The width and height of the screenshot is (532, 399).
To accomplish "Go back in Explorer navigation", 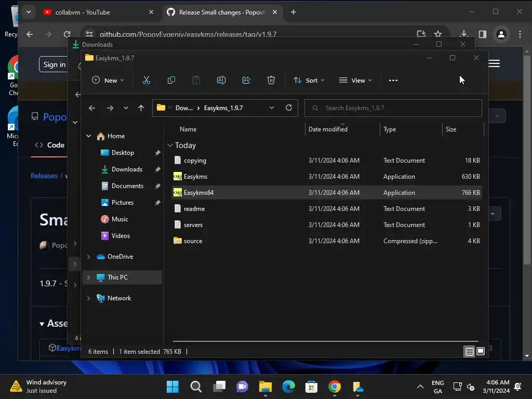I will (x=91, y=108).
